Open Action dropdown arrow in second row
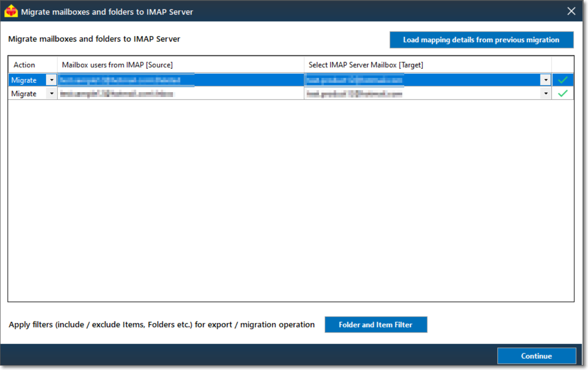This screenshot has height=370, width=588. point(51,94)
